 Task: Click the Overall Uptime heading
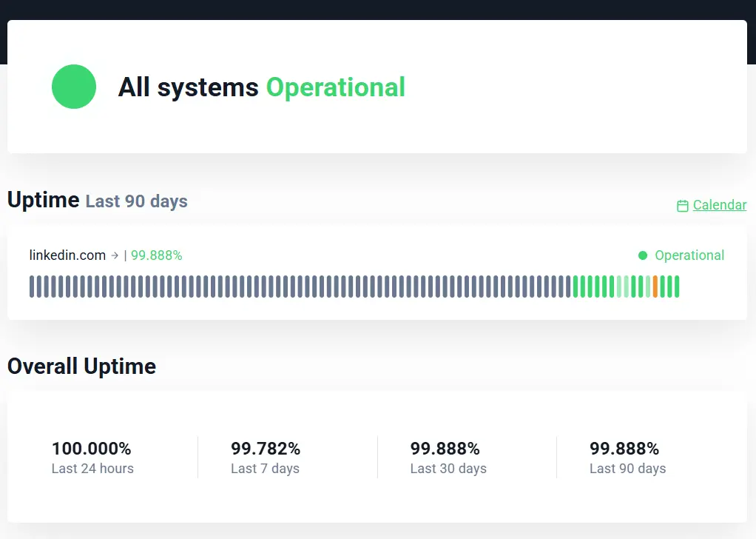(x=82, y=366)
